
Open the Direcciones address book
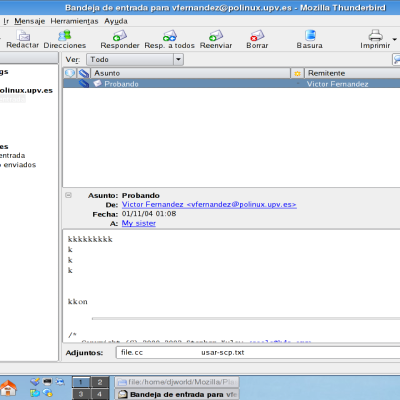pos(64,39)
